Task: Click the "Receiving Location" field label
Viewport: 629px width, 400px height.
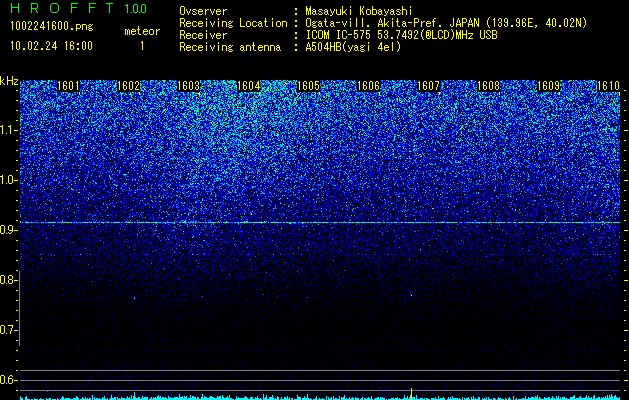Action: [233, 23]
